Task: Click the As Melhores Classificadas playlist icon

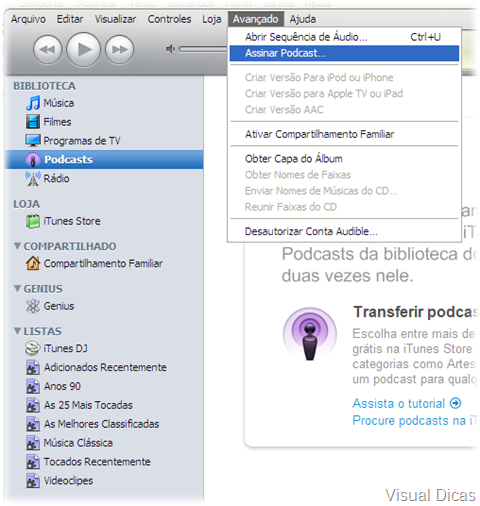Action: (33, 424)
